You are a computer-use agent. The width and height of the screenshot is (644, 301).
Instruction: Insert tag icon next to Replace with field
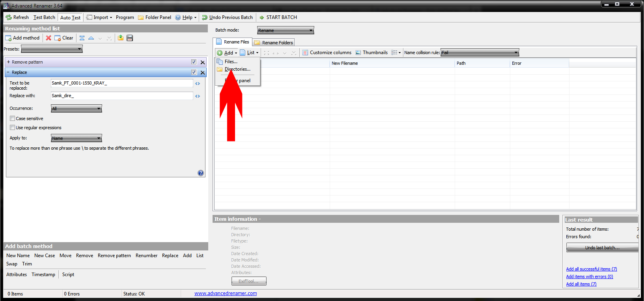point(198,96)
